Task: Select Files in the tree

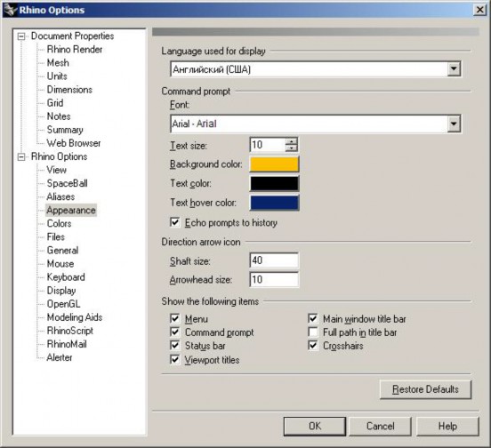Action: [x=56, y=237]
